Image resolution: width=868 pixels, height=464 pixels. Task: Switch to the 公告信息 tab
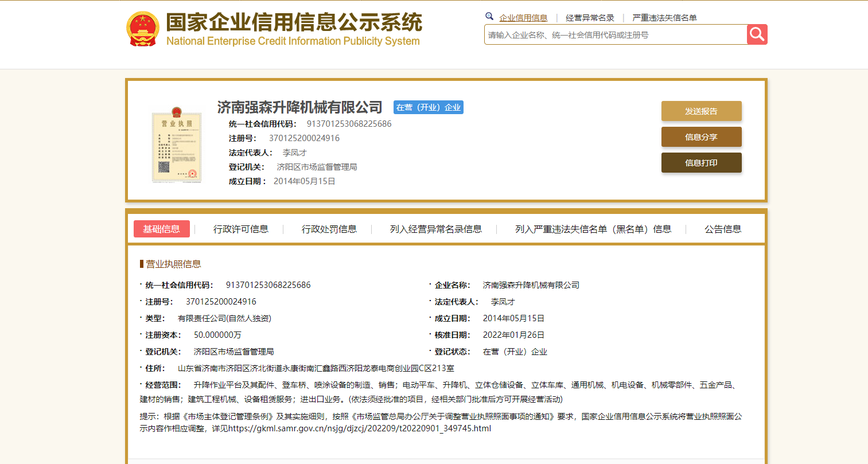click(x=722, y=229)
